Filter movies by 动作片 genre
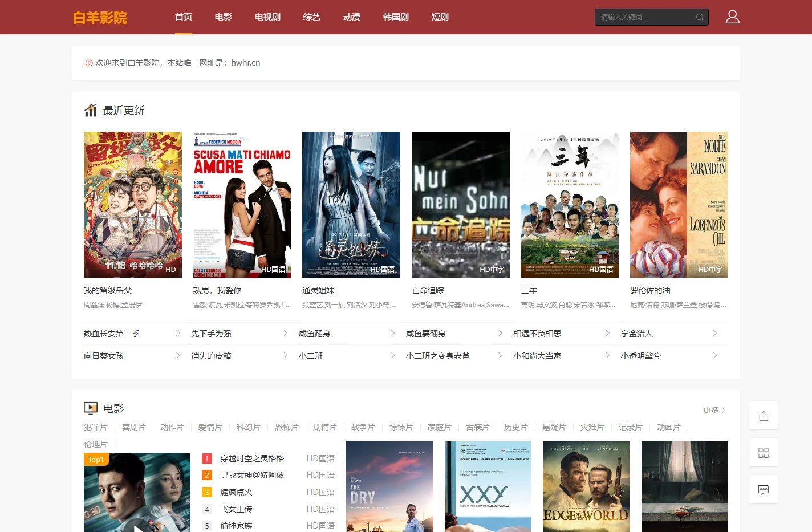This screenshot has width=812, height=532. [x=172, y=427]
